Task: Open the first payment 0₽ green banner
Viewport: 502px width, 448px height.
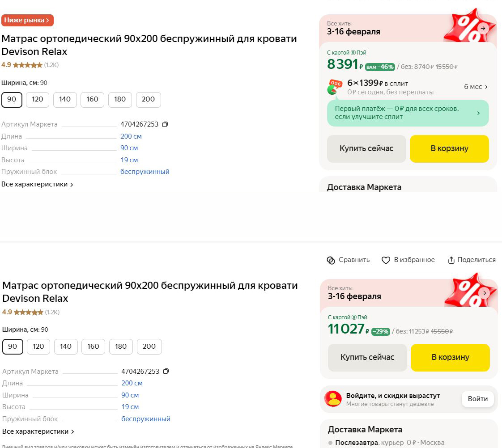Action: (408, 113)
